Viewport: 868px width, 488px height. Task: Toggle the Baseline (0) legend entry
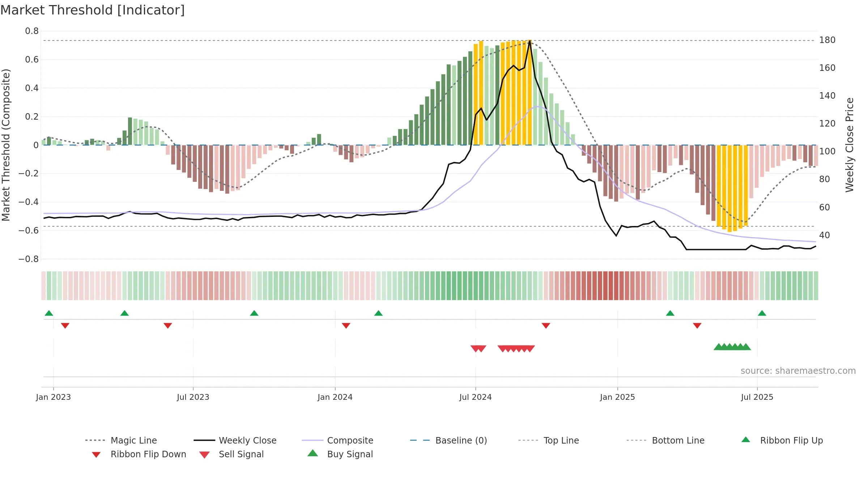pos(448,440)
